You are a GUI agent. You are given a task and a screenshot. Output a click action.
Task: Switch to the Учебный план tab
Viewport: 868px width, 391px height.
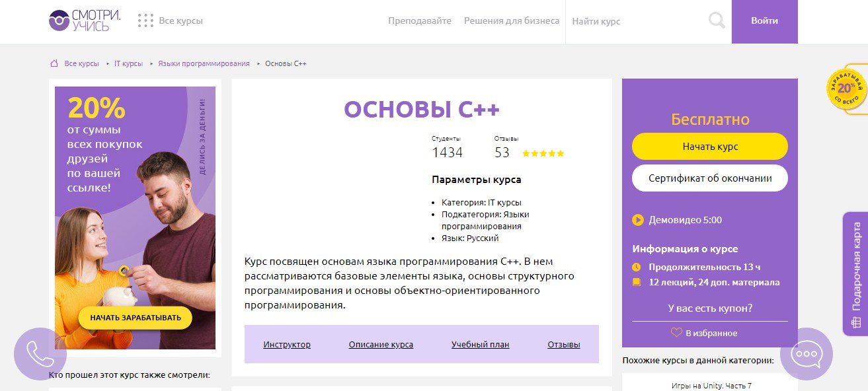(481, 345)
